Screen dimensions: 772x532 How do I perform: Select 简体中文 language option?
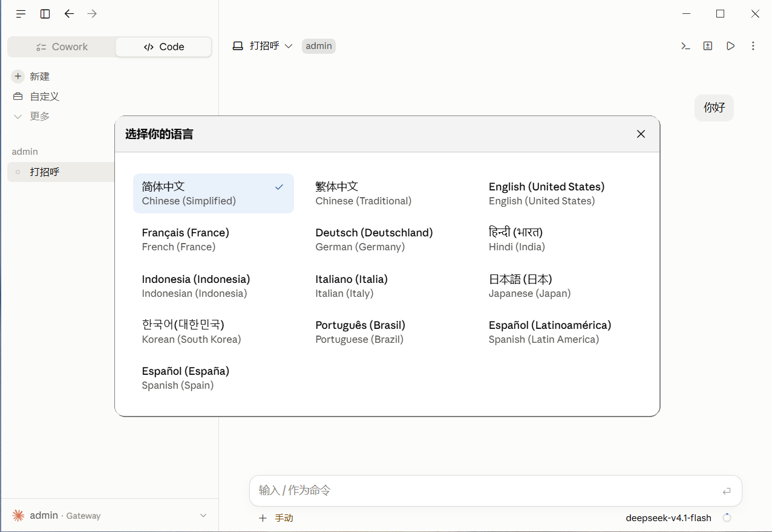[x=214, y=193]
